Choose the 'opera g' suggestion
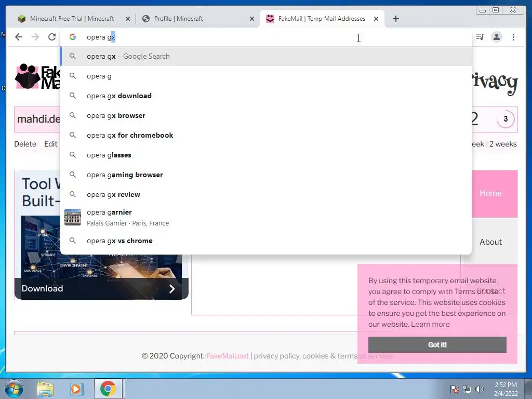Screen dimensions: 532x399 [x=266, y=76]
